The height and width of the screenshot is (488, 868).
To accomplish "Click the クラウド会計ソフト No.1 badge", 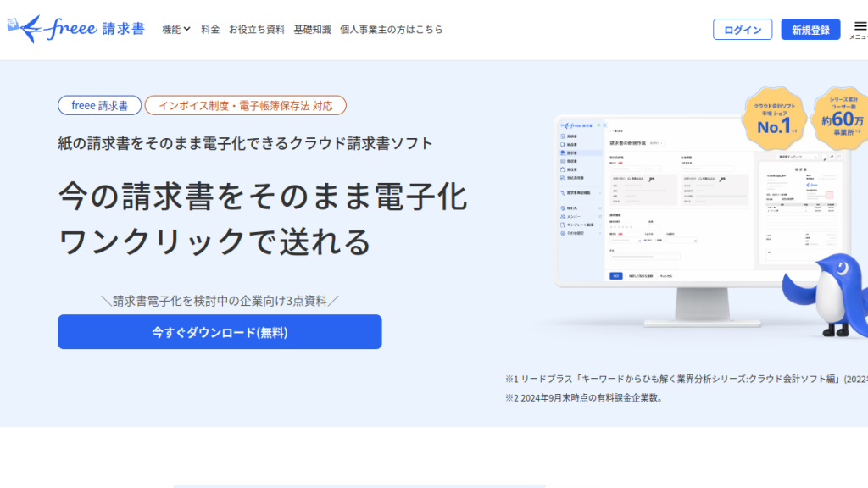I will [774, 119].
